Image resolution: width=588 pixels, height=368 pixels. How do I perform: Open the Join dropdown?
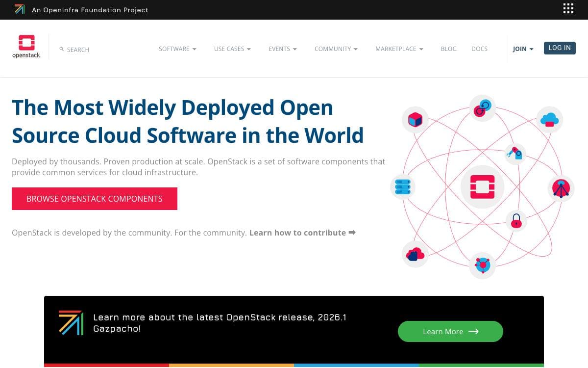(x=523, y=49)
